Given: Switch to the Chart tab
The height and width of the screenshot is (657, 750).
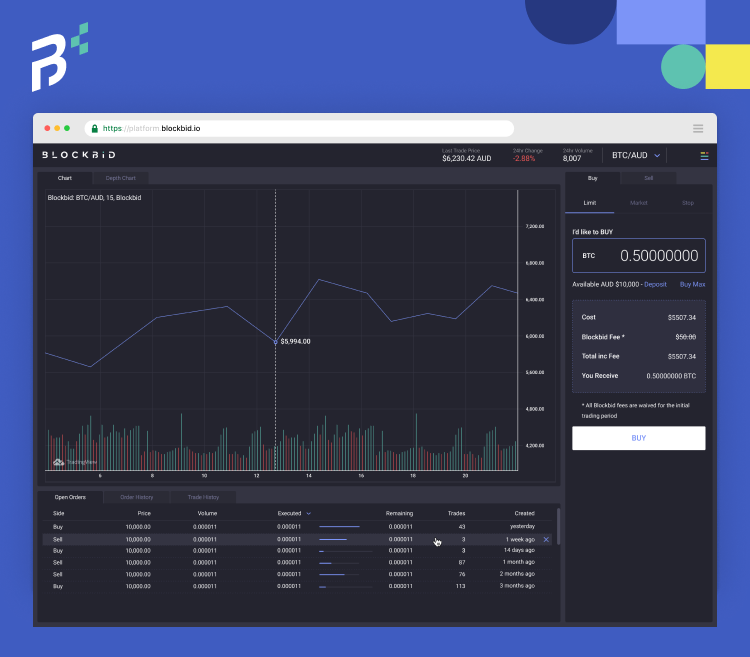Looking at the screenshot, I should tap(65, 178).
